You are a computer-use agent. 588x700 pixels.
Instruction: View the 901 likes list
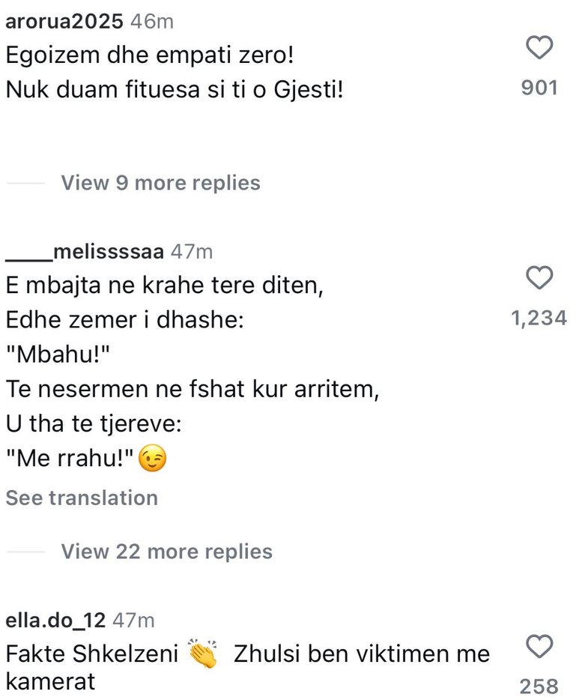coord(539,88)
